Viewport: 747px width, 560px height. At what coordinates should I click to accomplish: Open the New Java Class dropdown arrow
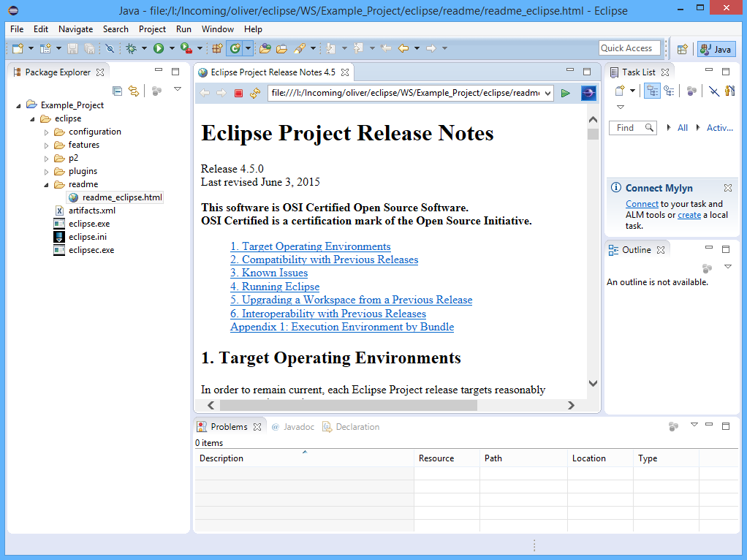tap(248, 48)
